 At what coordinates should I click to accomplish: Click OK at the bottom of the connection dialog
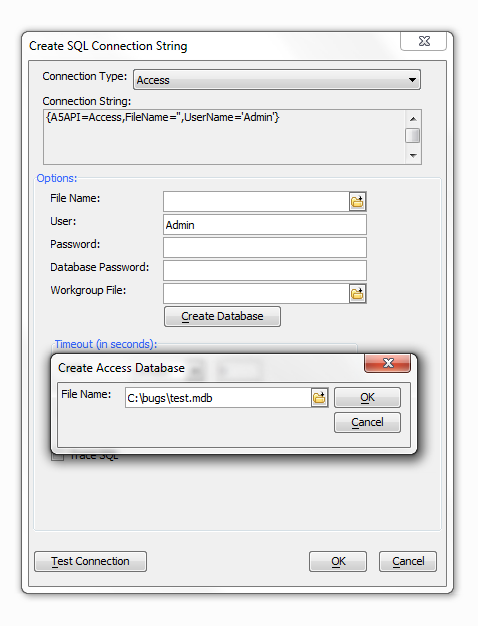338,561
